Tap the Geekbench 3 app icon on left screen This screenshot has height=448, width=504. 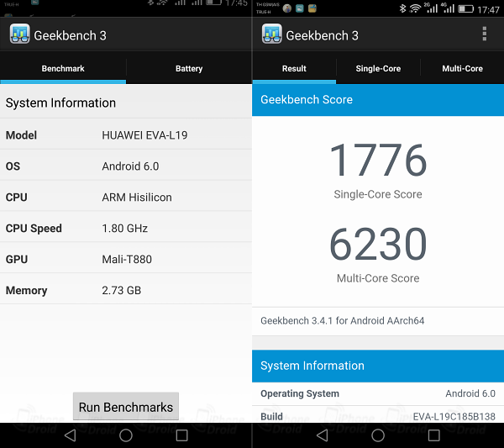click(x=19, y=34)
